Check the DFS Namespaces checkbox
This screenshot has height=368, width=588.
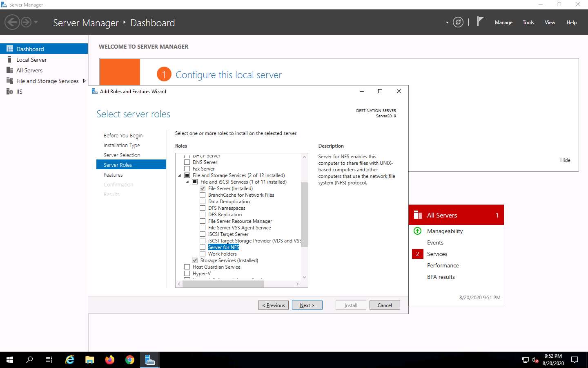point(203,208)
